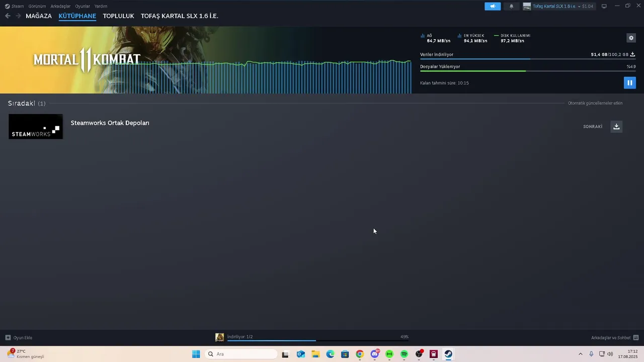Image resolution: width=644 pixels, height=362 pixels.
Task: Open the TOPLULUK tab
Action: click(118, 16)
